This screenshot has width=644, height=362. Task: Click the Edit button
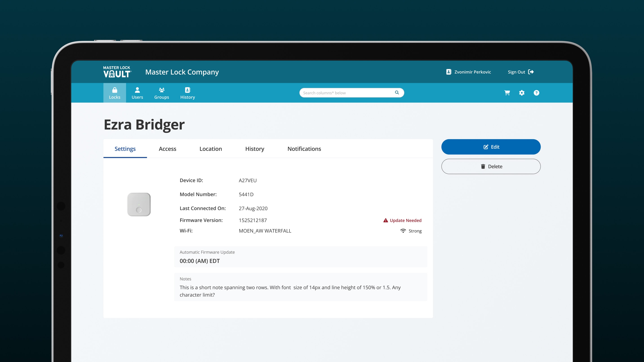click(x=491, y=147)
